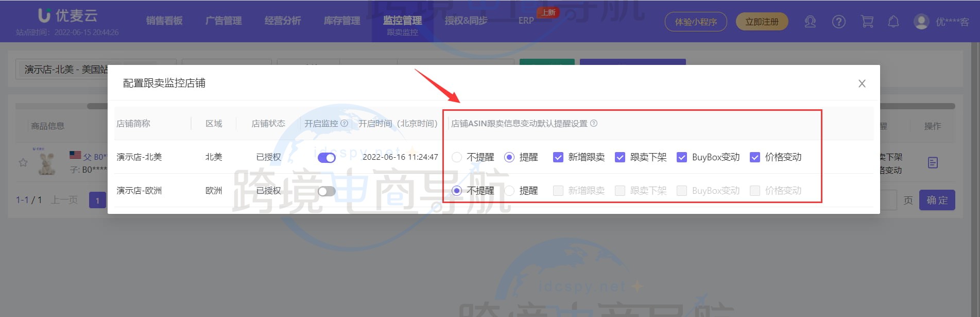
Task: Click the 立即注册 button
Action: point(762,22)
